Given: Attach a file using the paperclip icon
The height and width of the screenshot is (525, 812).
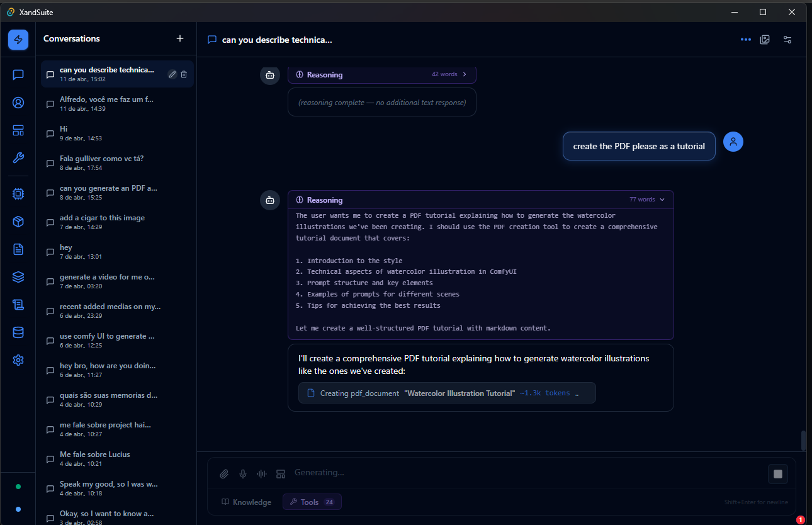Looking at the screenshot, I should pos(224,473).
